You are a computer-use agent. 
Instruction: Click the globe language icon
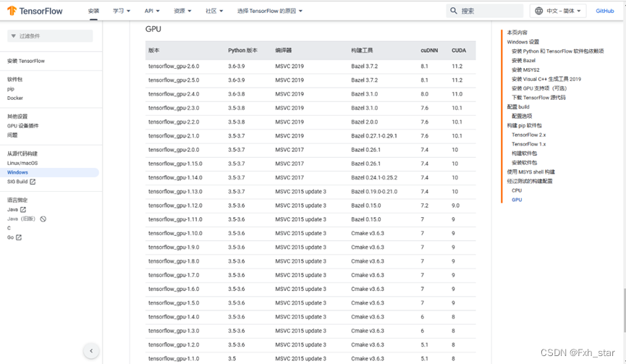538,11
